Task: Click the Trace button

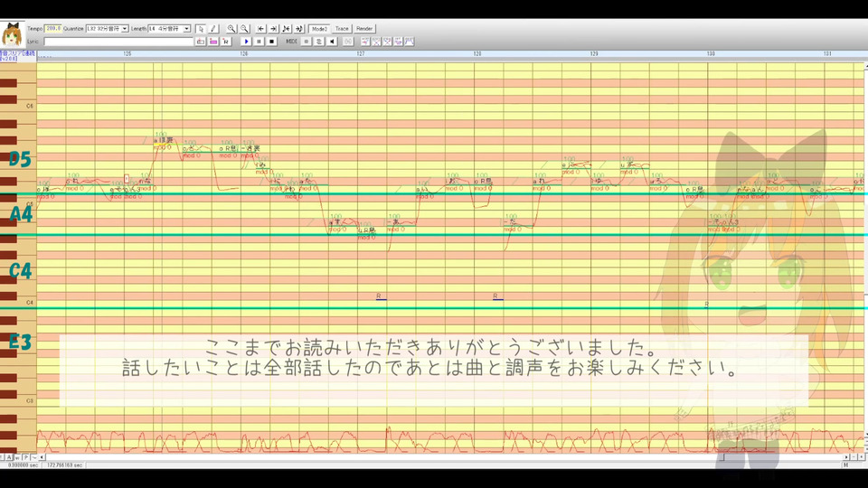Action: [342, 29]
